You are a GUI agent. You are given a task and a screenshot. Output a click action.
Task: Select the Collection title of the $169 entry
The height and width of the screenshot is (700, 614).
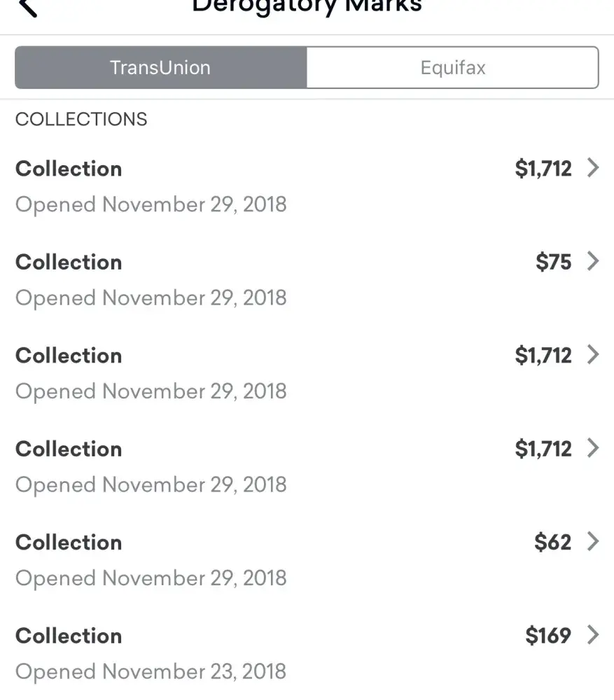(69, 636)
